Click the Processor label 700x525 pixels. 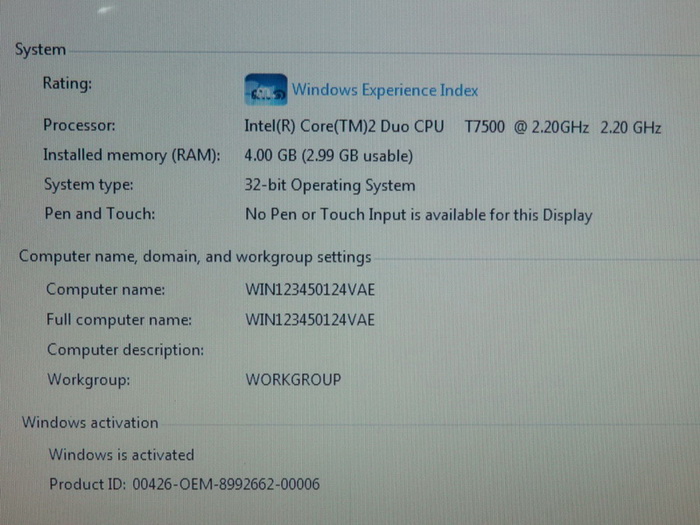click(x=79, y=125)
